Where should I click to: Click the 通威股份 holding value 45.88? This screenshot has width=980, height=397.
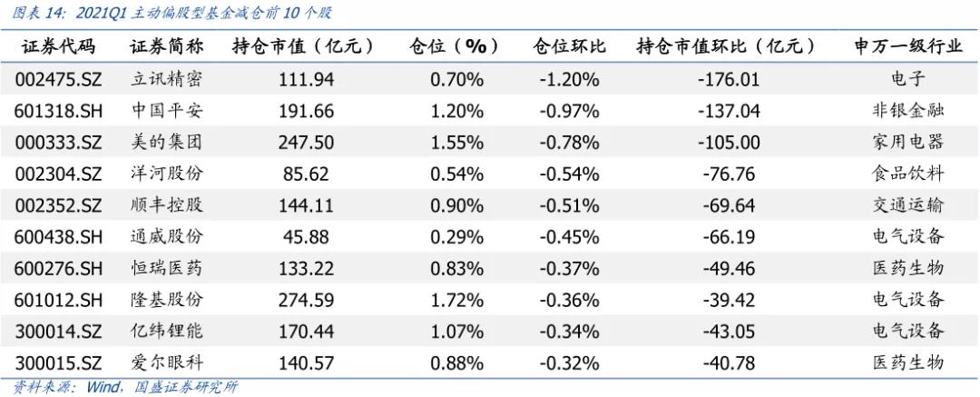309,237
